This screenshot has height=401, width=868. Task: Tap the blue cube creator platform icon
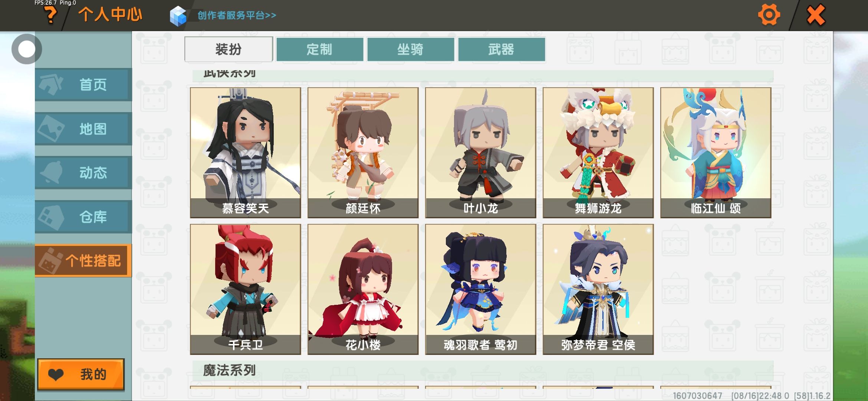[x=178, y=16]
